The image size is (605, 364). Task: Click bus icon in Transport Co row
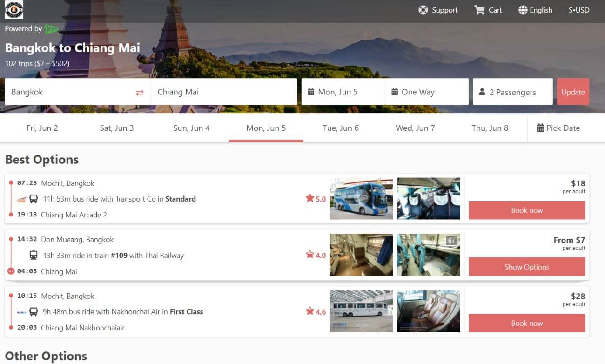pyautogui.click(x=34, y=199)
